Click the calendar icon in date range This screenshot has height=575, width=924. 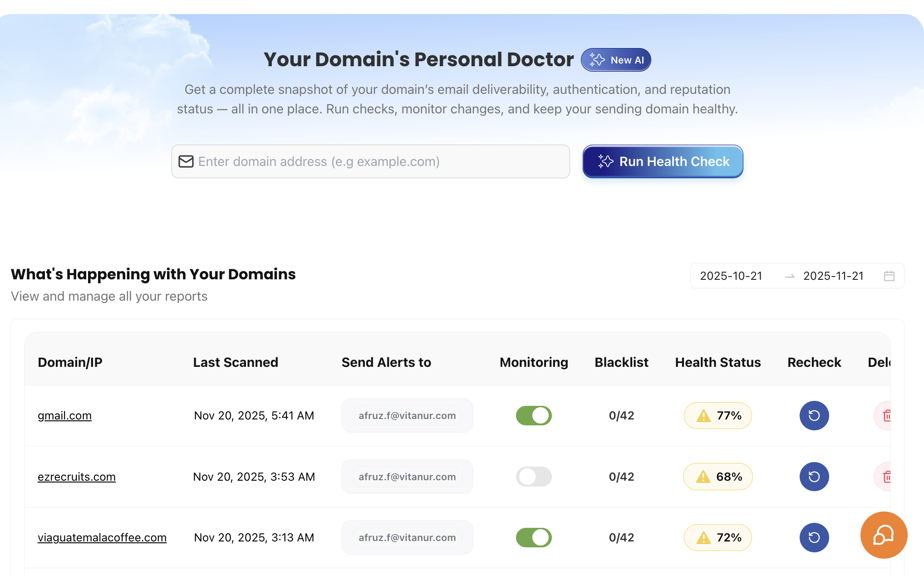click(889, 276)
